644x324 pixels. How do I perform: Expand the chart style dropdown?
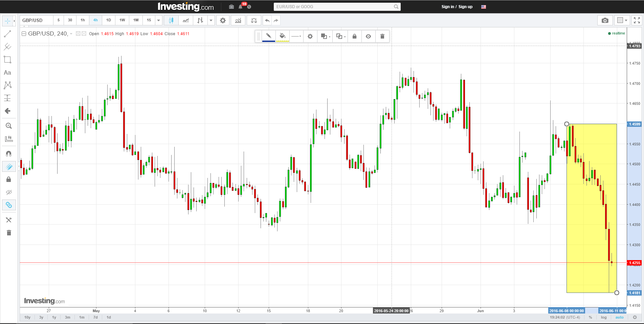[211, 20]
